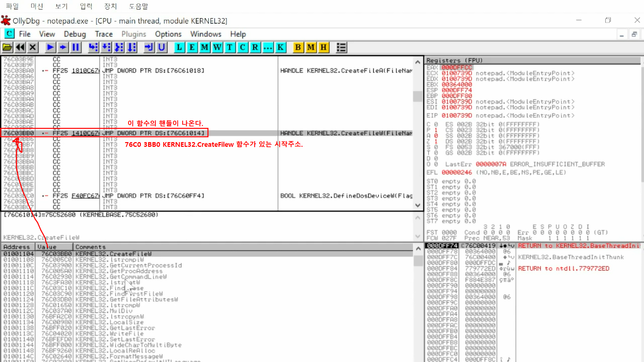The image size is (644, 362).
Task: Click the Close program X toolbar icon
Action: click(x=33, y=47)
